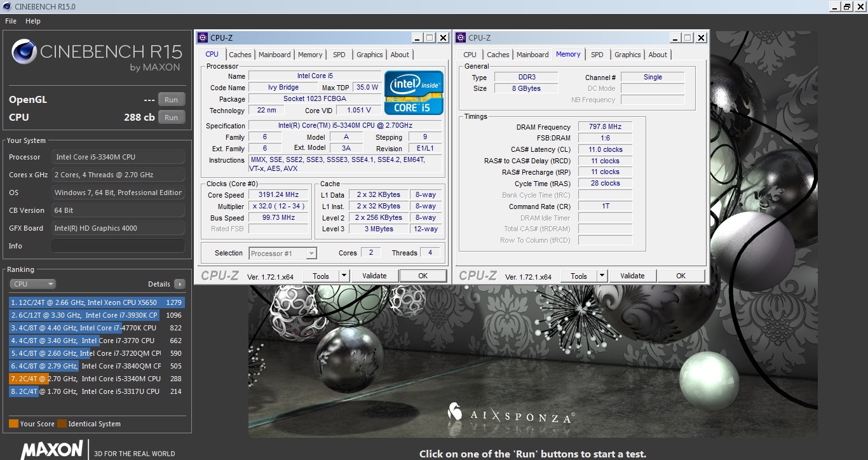Viewport: 868px width, 460px height.
Task: Click the Cinebench title bar app icon
Action: (x=8, y=6)
